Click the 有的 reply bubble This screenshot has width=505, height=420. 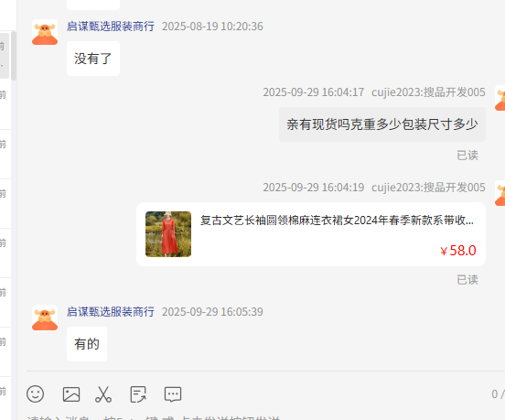coord(87,344)
